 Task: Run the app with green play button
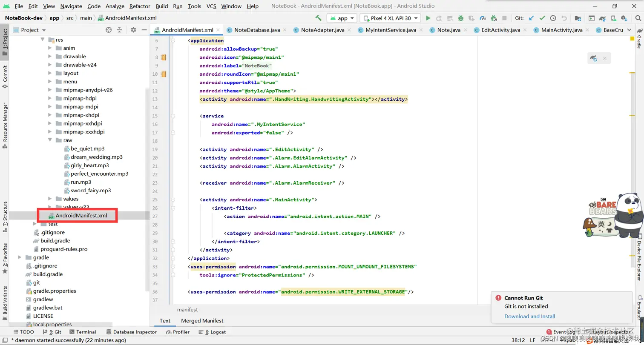[x=428, y=18]
